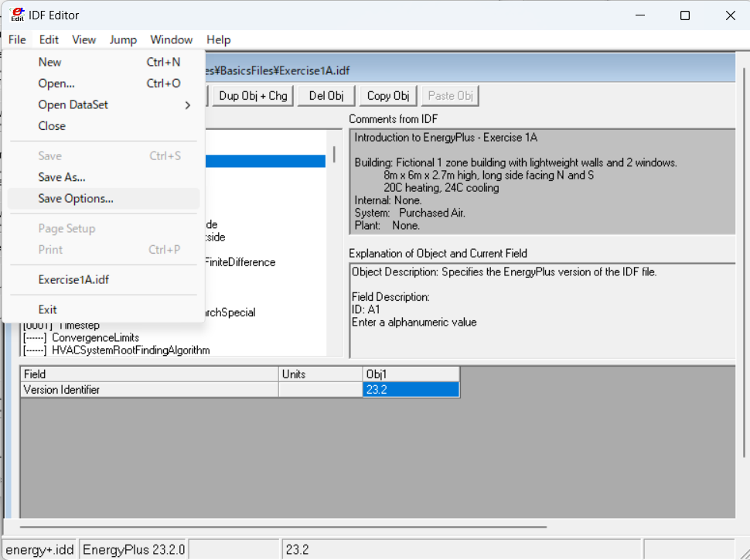The height and width of the screenshot is (560, 750).
Task: Click the Explanation of Object description box
Action: [543, 310]
